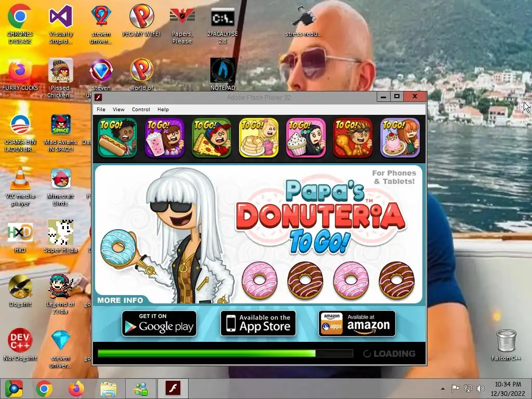Click the Papa's Donuteria To Go! logo

pos(321,217)
